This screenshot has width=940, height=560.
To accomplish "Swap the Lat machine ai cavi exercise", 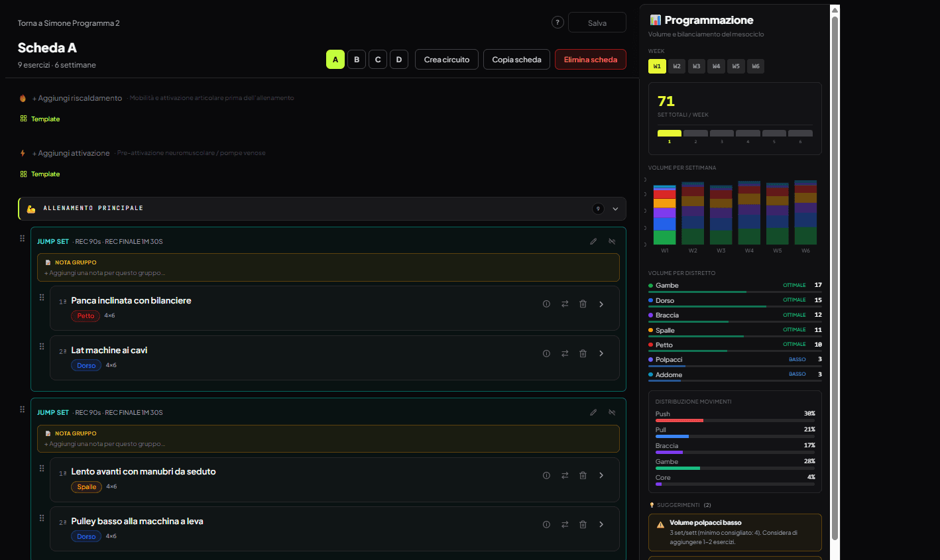I will (x=565, y=354).
